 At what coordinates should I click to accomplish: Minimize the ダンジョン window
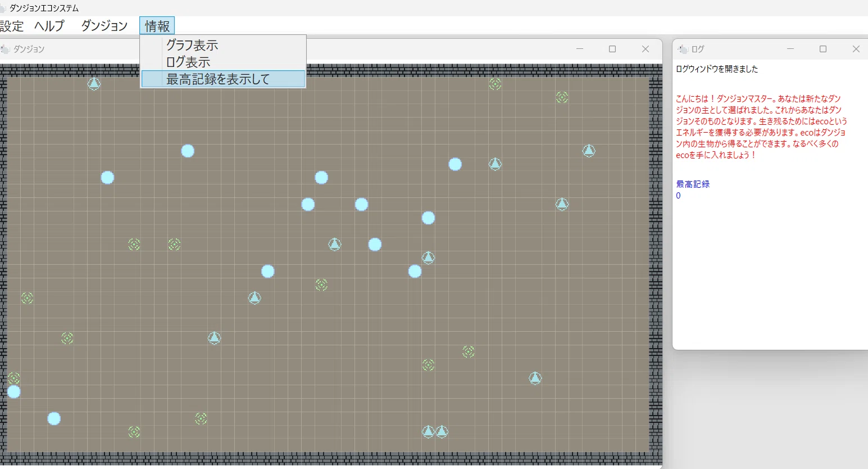pos(580,49)
